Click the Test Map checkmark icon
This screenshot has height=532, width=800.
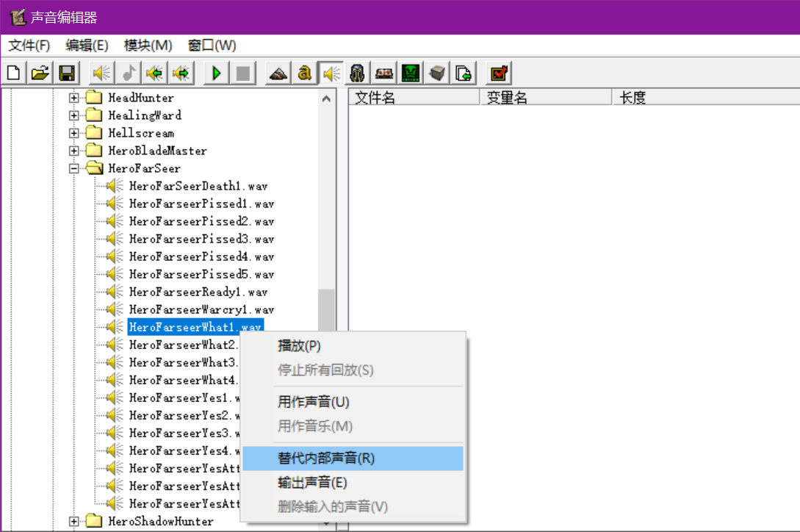(500, 73)
